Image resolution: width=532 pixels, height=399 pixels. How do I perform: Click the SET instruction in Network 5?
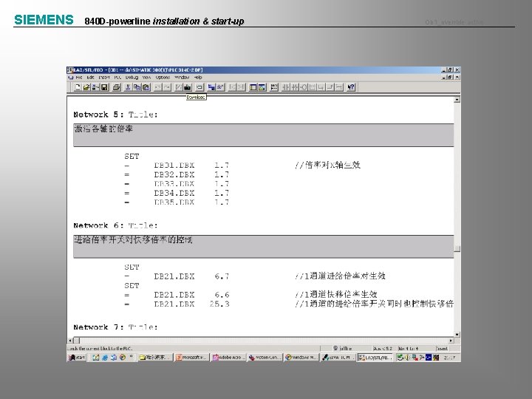coord(132,157)
